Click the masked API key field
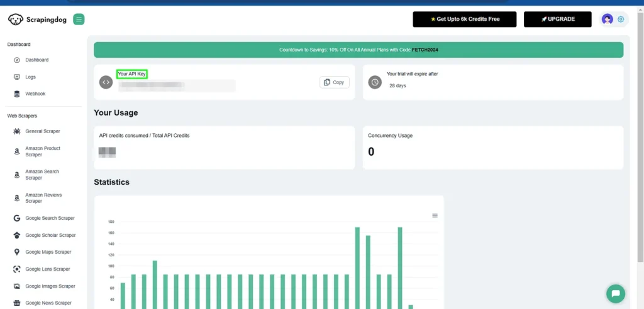The image size is (644, 309). pyautogui.click(x=176, y=85)
